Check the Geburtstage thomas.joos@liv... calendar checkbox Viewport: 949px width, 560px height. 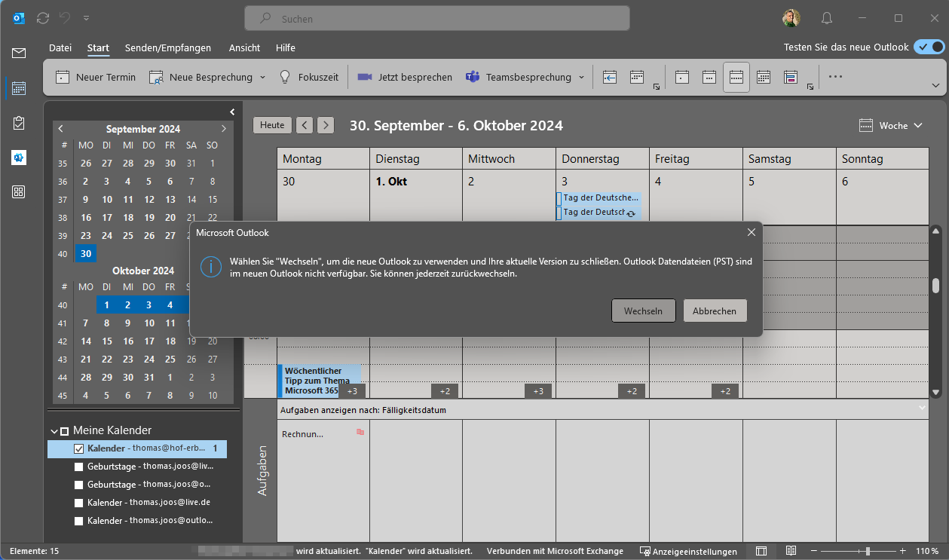click(79, 467)
